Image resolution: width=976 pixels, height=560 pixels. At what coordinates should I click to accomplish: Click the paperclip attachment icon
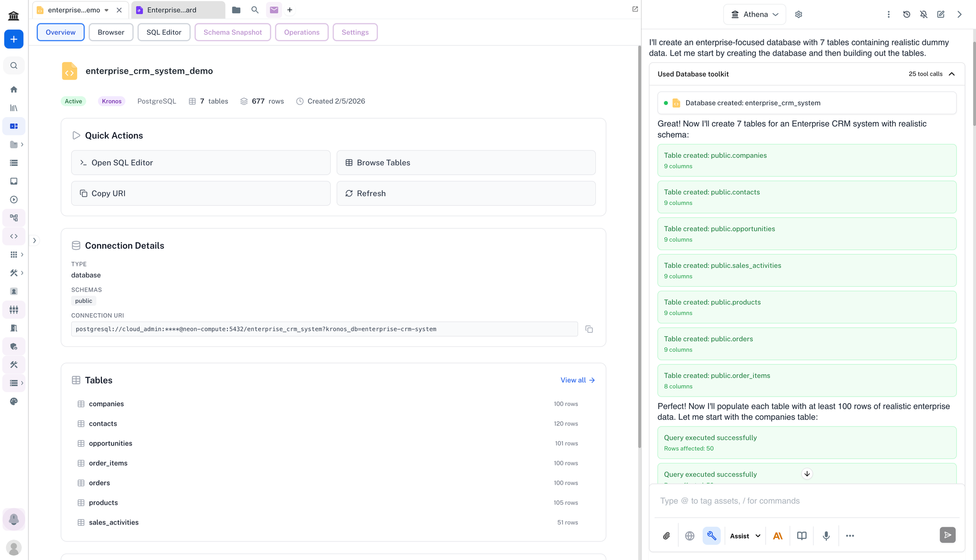(x=666, y=536)
